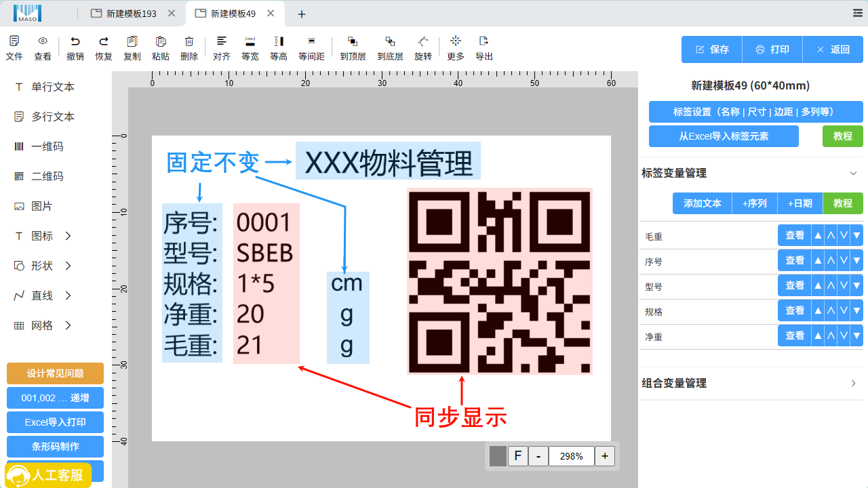
Task: Click the MASO logo
Action: tap(28, 13)
